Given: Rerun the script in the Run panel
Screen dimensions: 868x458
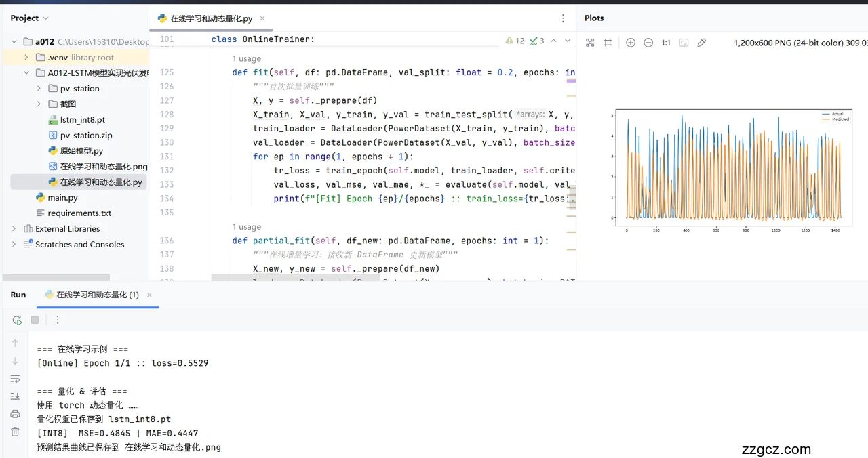Looking at the screenshot, I should point(17,320).
